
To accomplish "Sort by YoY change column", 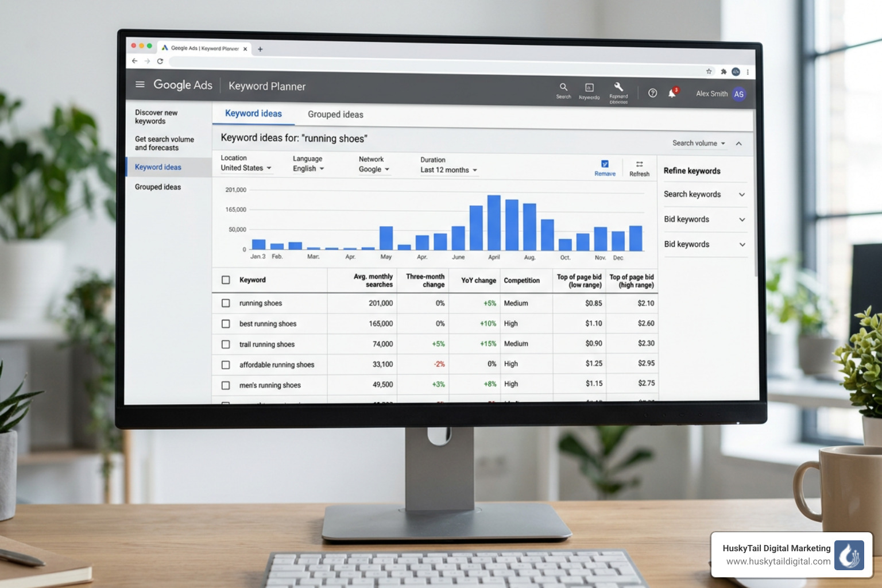I will [x=478, y=281].
